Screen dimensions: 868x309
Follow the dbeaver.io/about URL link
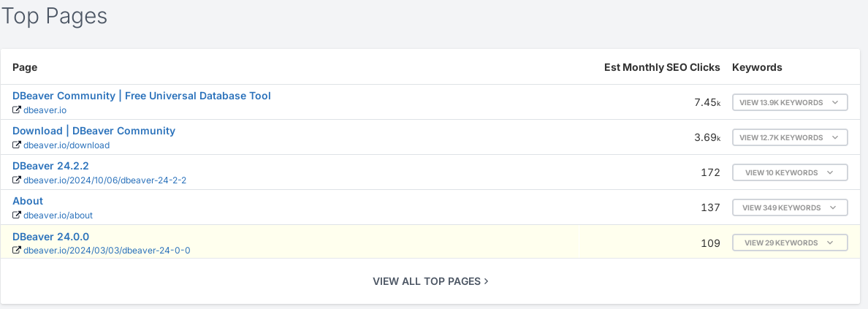(x=58, y=215)
